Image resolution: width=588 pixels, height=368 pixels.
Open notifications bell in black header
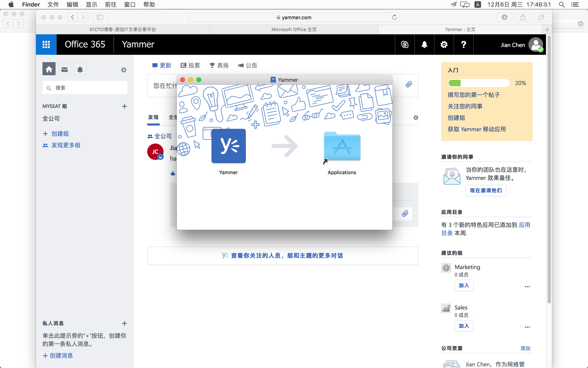coord(424,45)
